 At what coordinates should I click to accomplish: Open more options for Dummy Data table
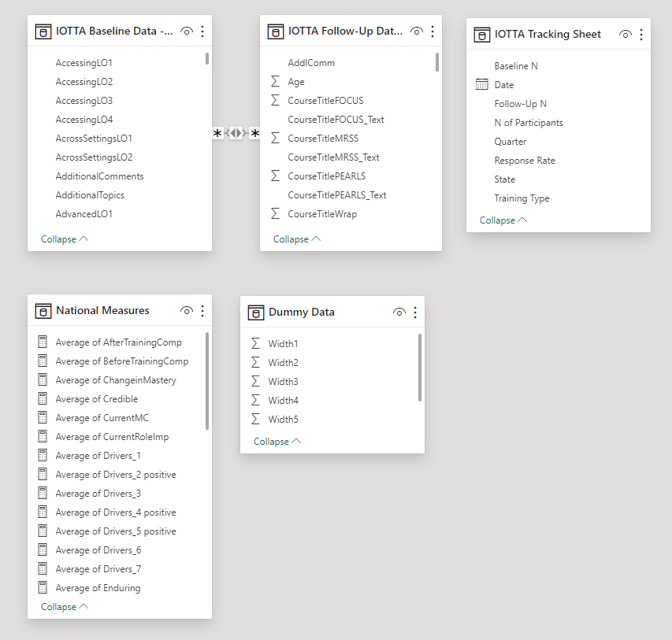tap(415, 313)
